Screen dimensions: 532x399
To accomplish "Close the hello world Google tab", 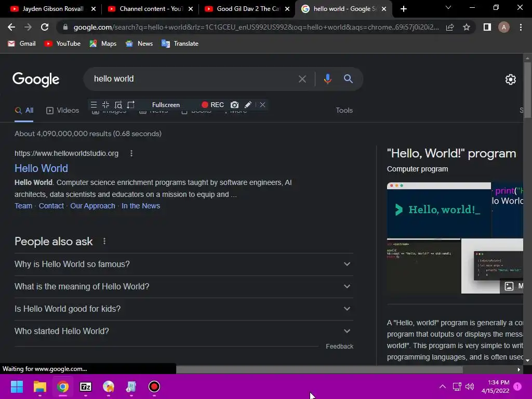I will tap(384, 9).
